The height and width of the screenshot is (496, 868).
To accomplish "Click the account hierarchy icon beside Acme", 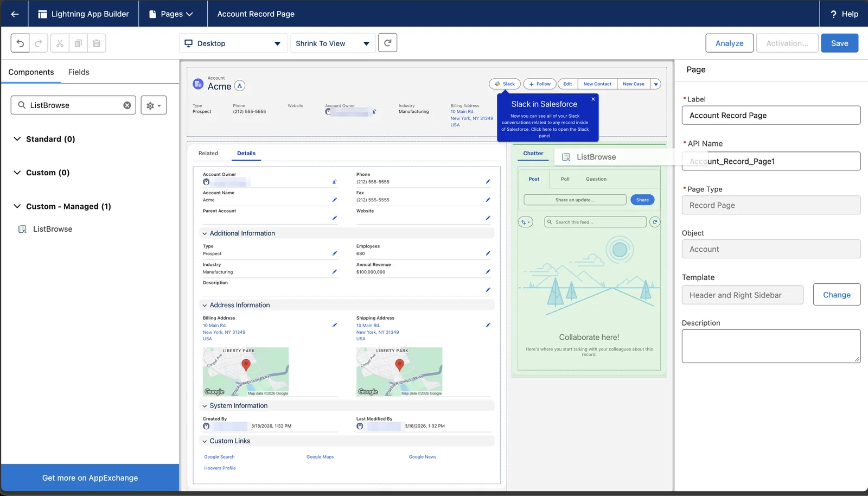I will 240,86.
